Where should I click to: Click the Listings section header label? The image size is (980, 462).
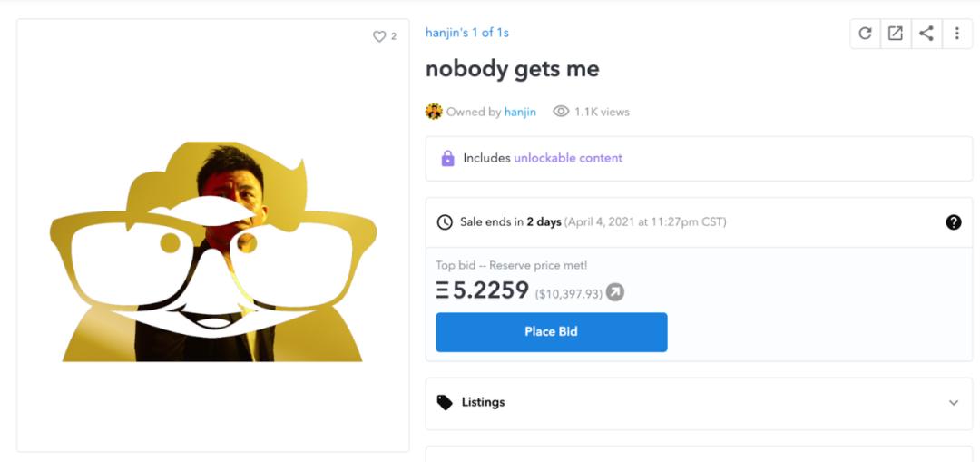483,402
